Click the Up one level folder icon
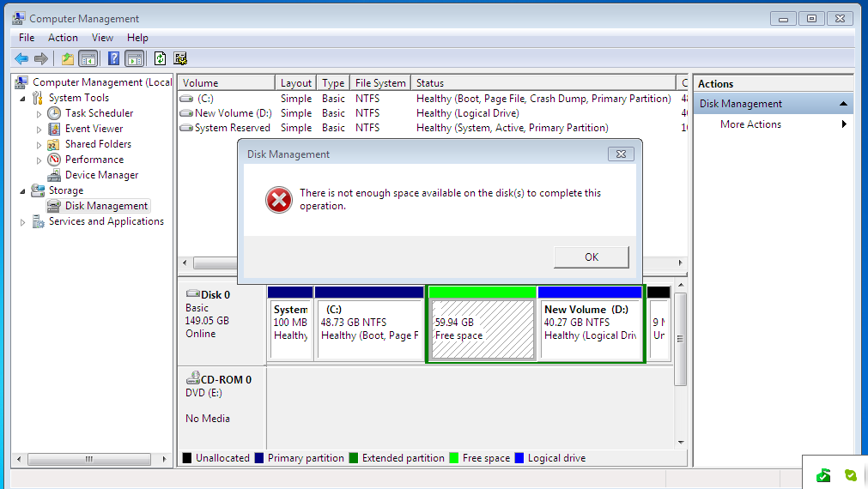 [68, 58]
